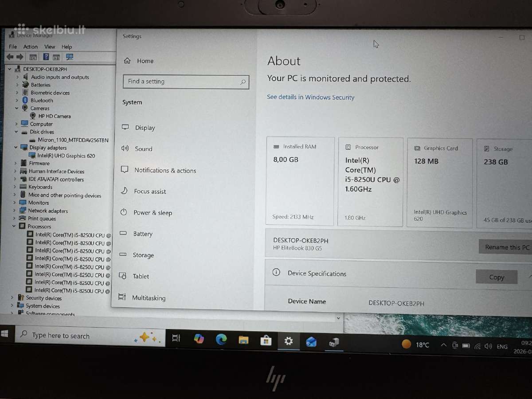Open the Action menu in Device Manager
The width and height of the screenshot is (532, 399).
tap(31, 47)
